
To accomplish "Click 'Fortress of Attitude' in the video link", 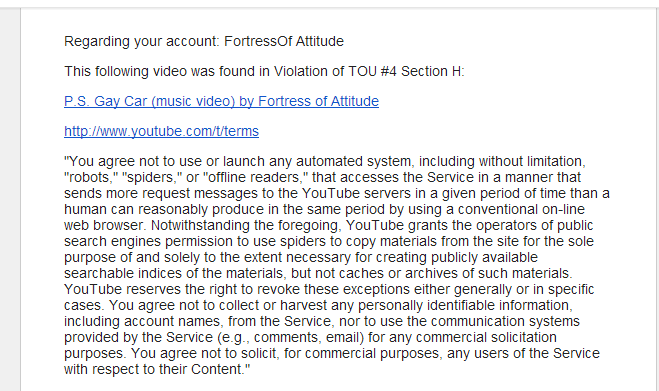I will tap(318, 101).
